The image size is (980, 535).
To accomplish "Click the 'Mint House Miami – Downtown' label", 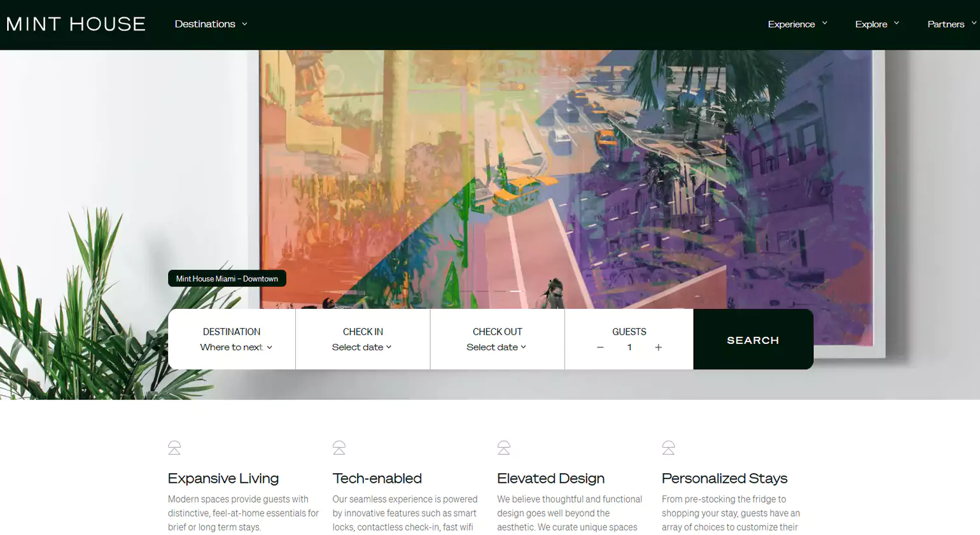I will tap(227, 279).
